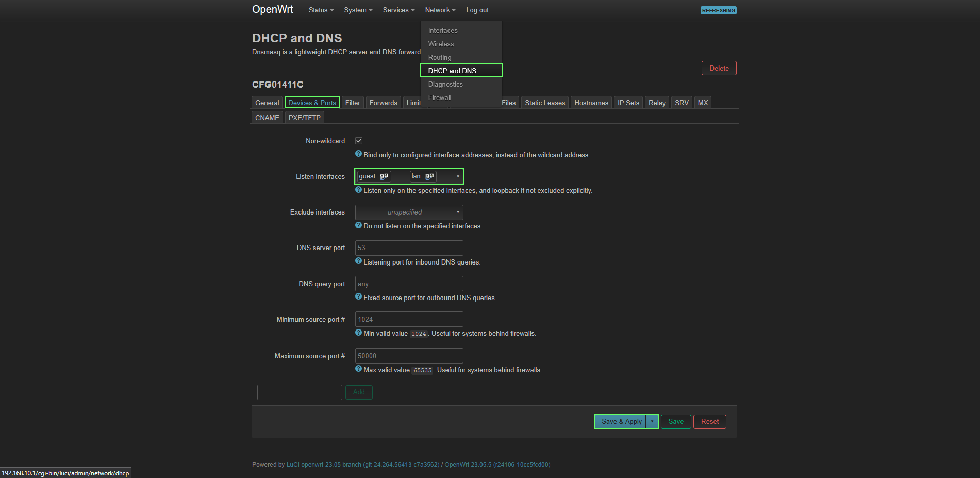The image size is (980, 478).
Task: Click help icon beside Max valid value hint
Action: coord(359,369)
